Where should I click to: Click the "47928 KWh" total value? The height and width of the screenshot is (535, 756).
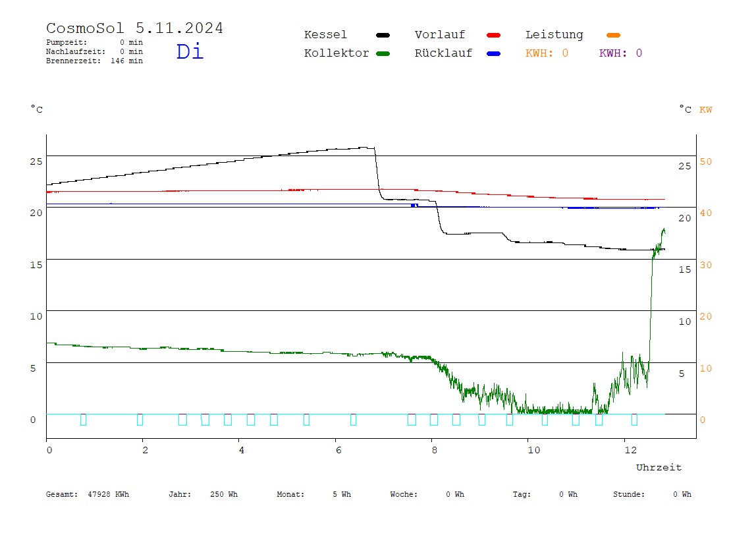coord(109,494)
